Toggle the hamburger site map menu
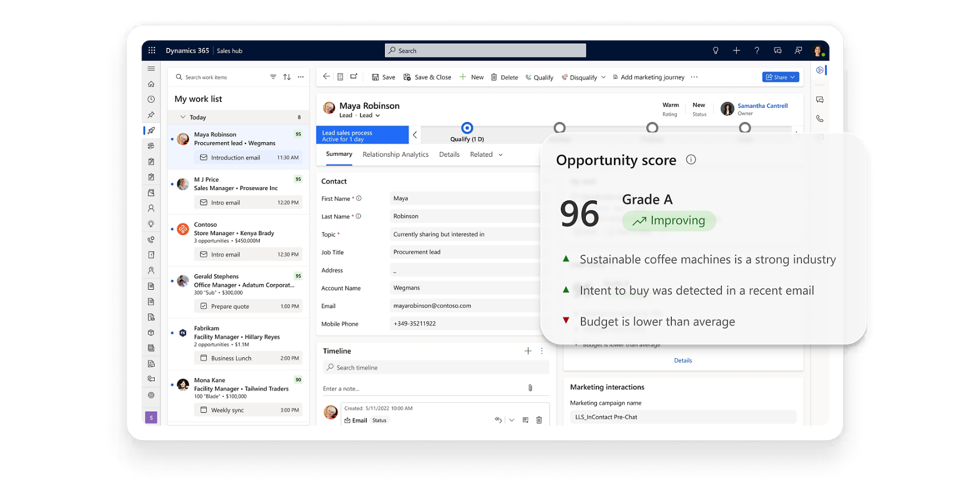980x490 pixels. 151,69
